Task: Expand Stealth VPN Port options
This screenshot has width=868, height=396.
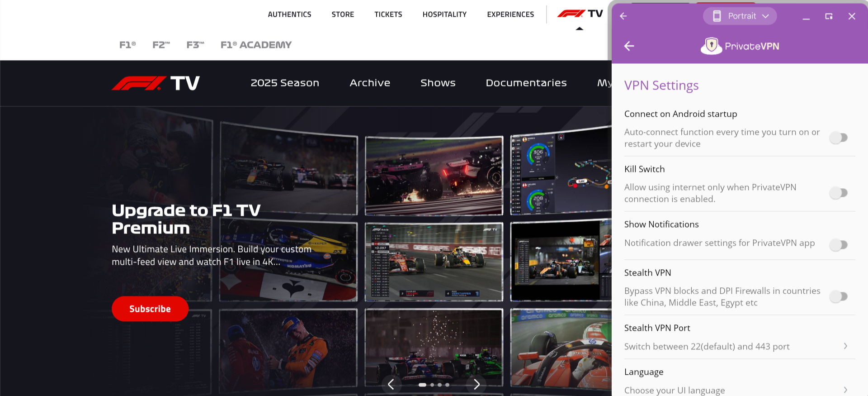Action: coord(845,346)
